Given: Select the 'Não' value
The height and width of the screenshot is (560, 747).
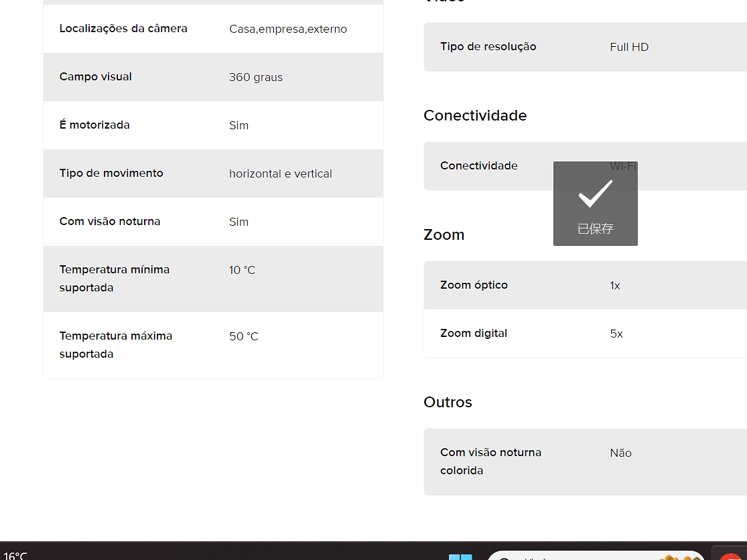Looking at the screenshot, I should (620, 453).
